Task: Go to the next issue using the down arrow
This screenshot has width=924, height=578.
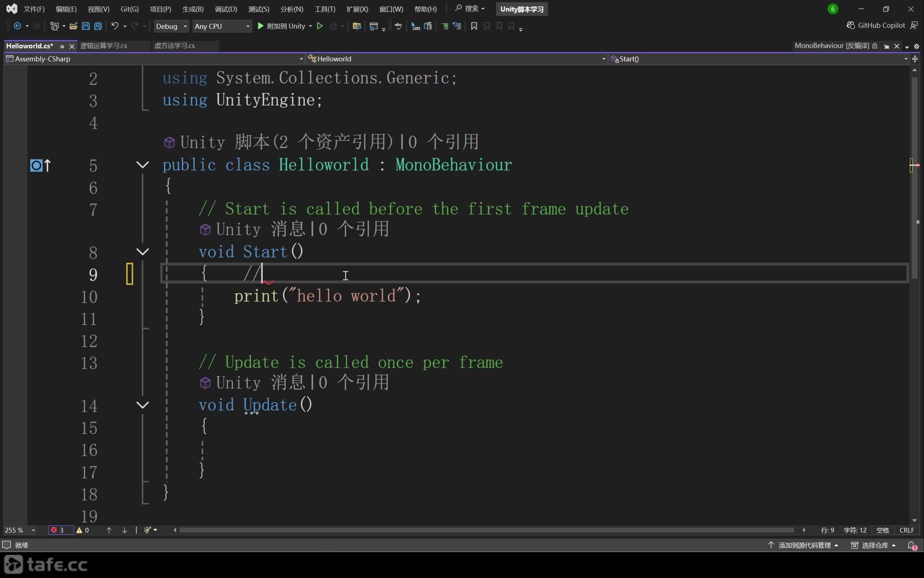Action: 125,530
